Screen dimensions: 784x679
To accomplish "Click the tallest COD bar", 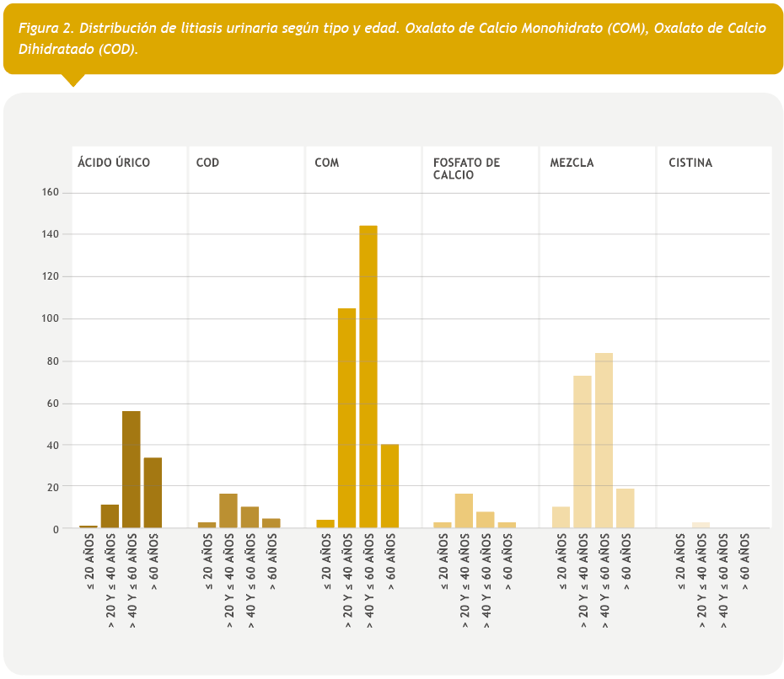I will (228, 511).
